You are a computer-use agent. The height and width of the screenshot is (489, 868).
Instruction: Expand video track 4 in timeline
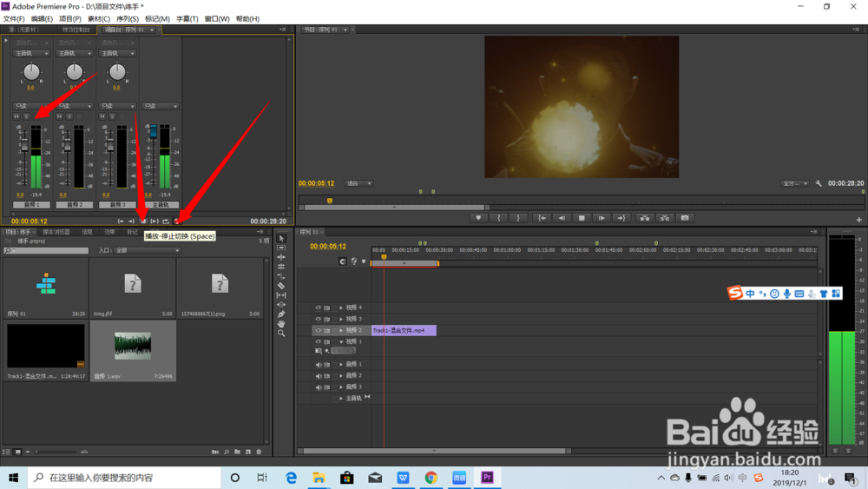[341, 307]
